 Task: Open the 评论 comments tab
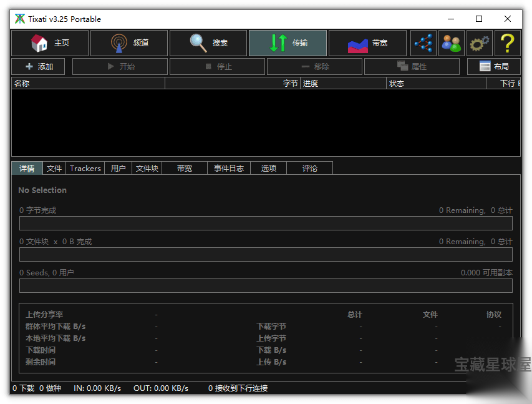[310, 168]
